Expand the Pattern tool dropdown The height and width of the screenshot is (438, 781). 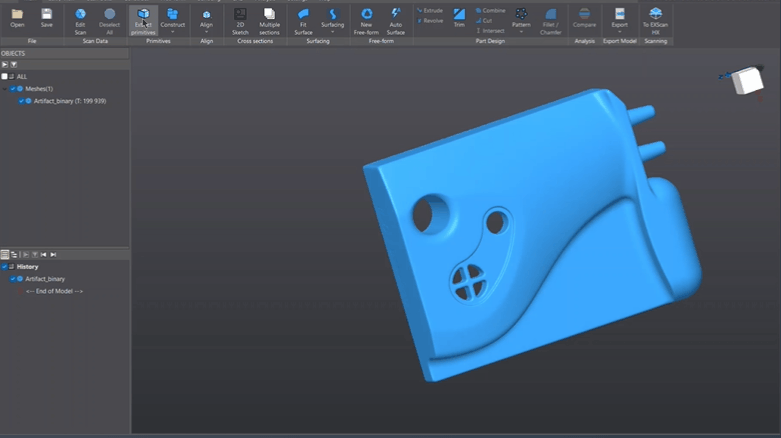(521, 31)
